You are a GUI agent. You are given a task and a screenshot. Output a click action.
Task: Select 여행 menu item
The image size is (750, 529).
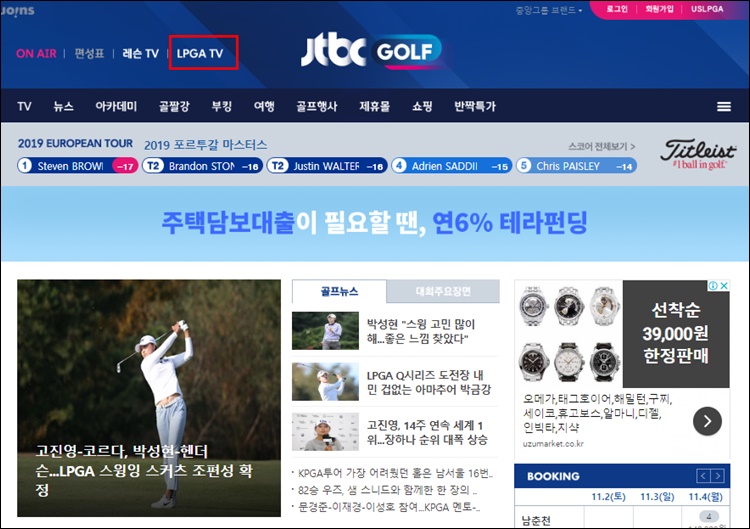[264, 106]
